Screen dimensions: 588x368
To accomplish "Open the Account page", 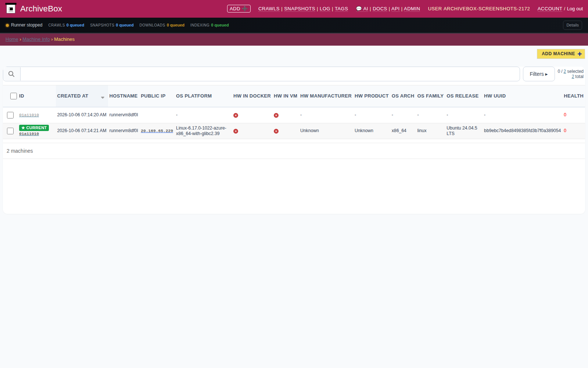I will 550,9.
